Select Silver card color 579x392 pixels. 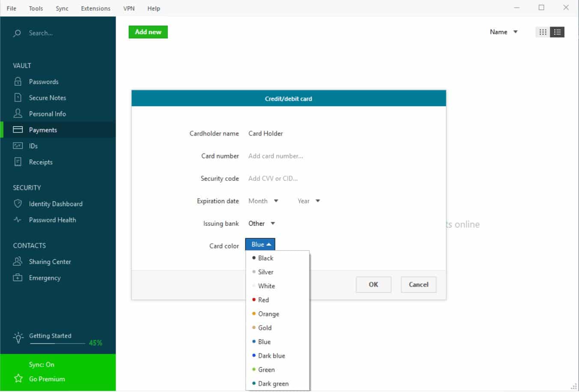coord(278,272)
